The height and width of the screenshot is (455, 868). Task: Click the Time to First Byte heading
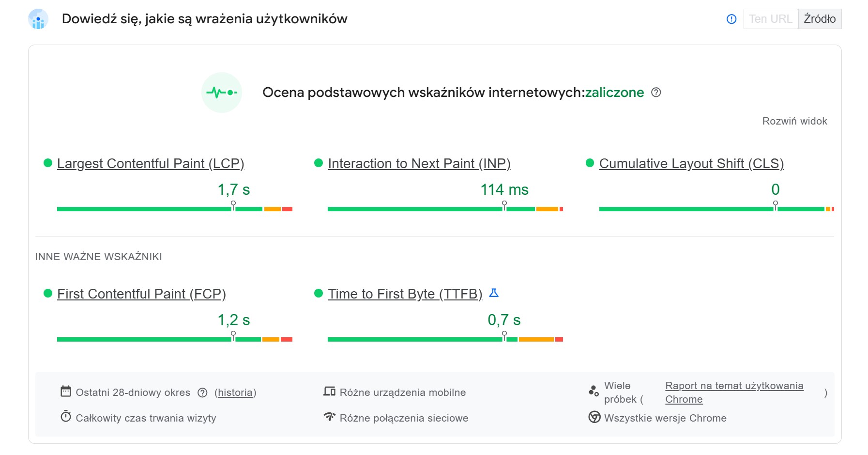[x=405, y=293]
